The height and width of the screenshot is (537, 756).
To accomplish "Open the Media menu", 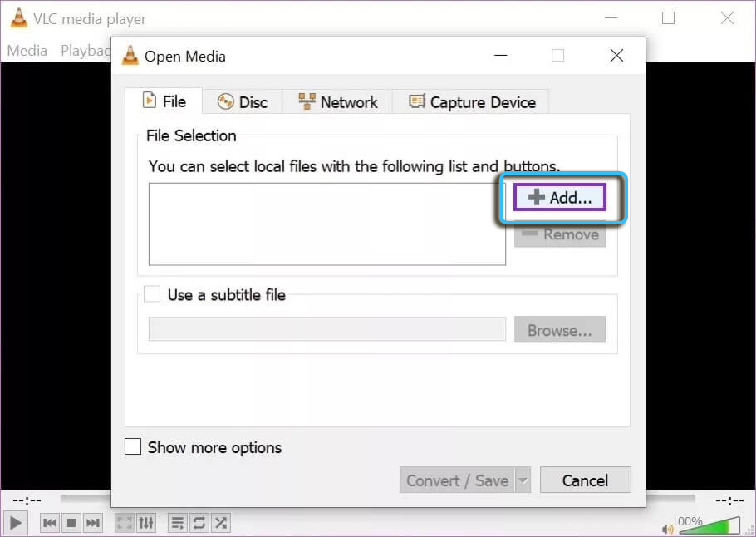I will pos(27,50).
